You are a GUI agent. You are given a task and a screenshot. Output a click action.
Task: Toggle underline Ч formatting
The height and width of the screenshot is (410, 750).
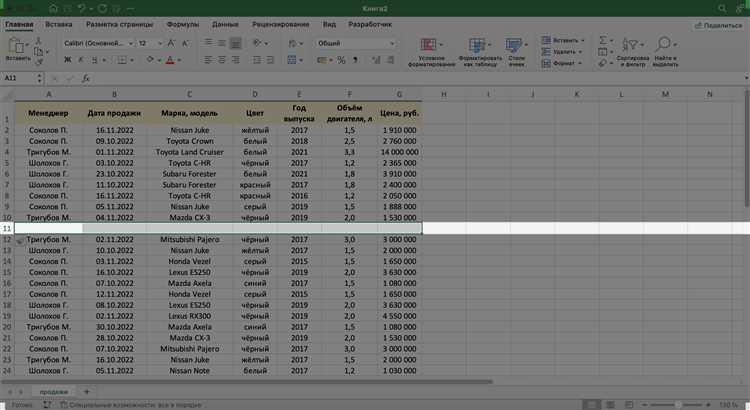pos(94,60)
